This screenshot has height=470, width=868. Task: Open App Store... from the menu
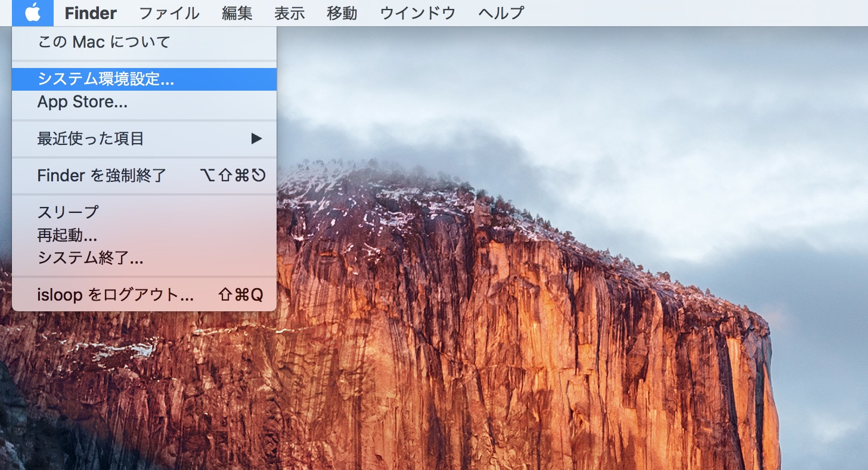point(144,102)
